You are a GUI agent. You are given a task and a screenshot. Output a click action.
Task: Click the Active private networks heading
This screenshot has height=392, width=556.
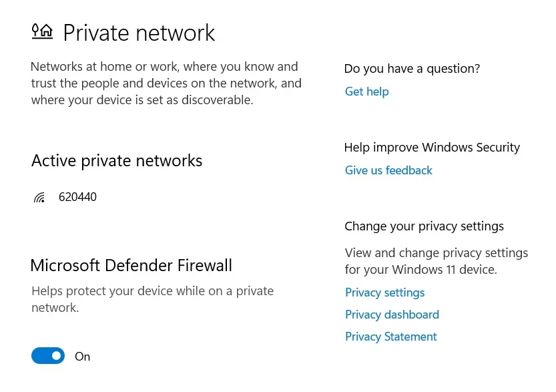point(117,160)
